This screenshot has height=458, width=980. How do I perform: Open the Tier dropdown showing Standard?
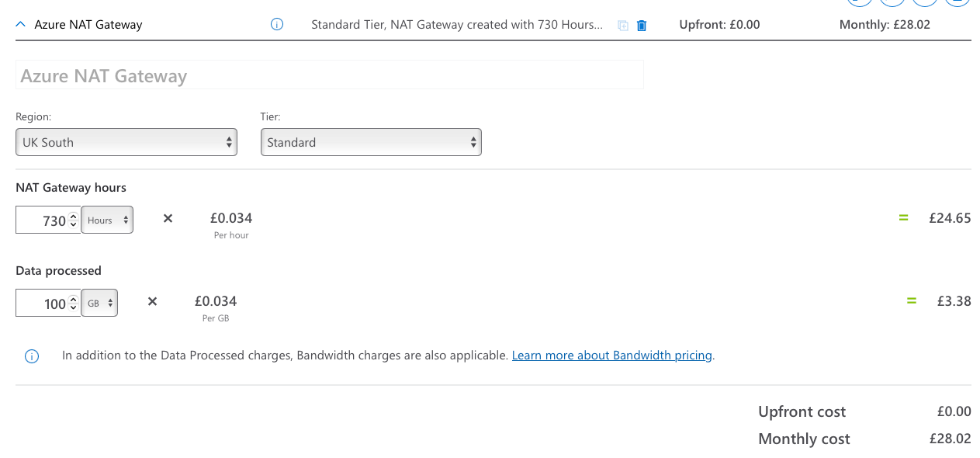point(371,142)
